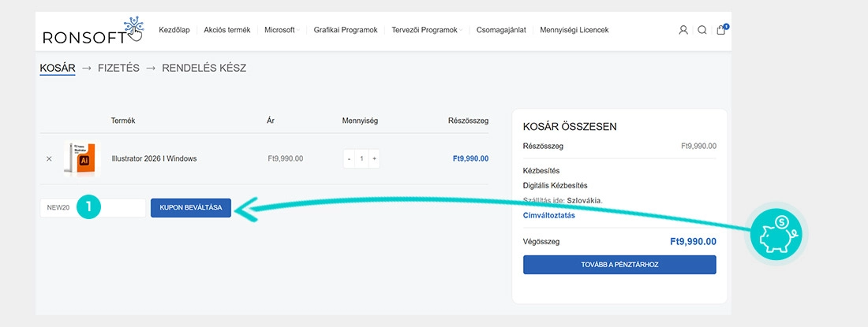The width and height of the screenshot is (868, 327).
Task: Click the Kézbesítés label
Action: (x=541, y=171)
